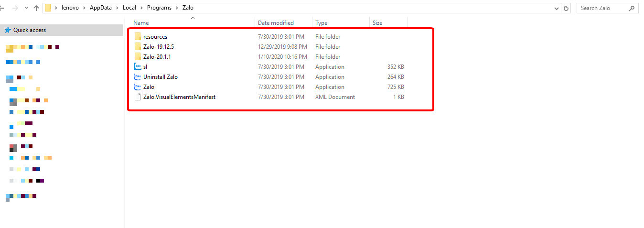Viewport: 644px width, 228px height.
Task: Click the Uninstall Zalo file name
Action: click(x=161, y=77)
